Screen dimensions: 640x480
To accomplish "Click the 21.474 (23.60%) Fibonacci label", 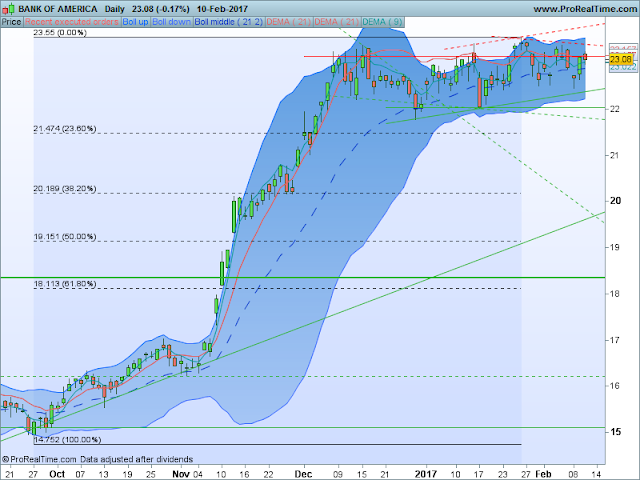I will [x=65, y=129].
